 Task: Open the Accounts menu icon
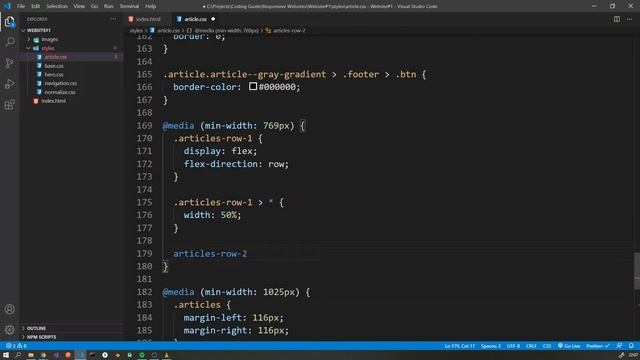click(x=9, y=309)
